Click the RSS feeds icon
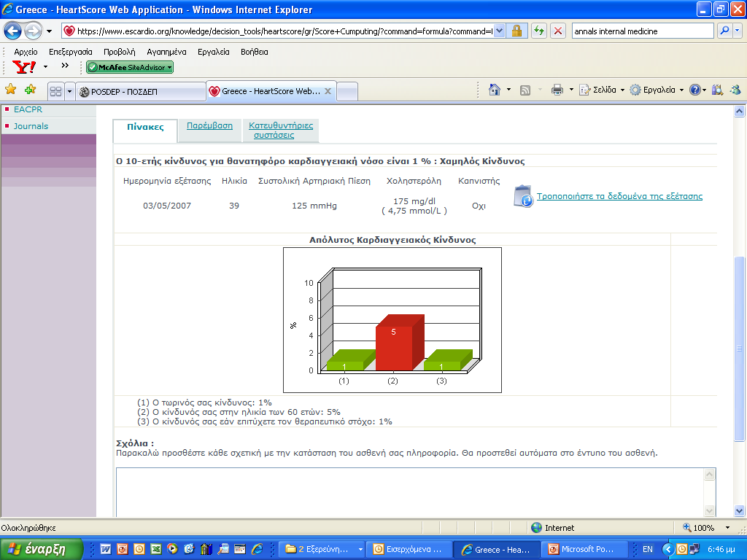The width and height of the screenshot is (747, 560). (x=525, y=90)
